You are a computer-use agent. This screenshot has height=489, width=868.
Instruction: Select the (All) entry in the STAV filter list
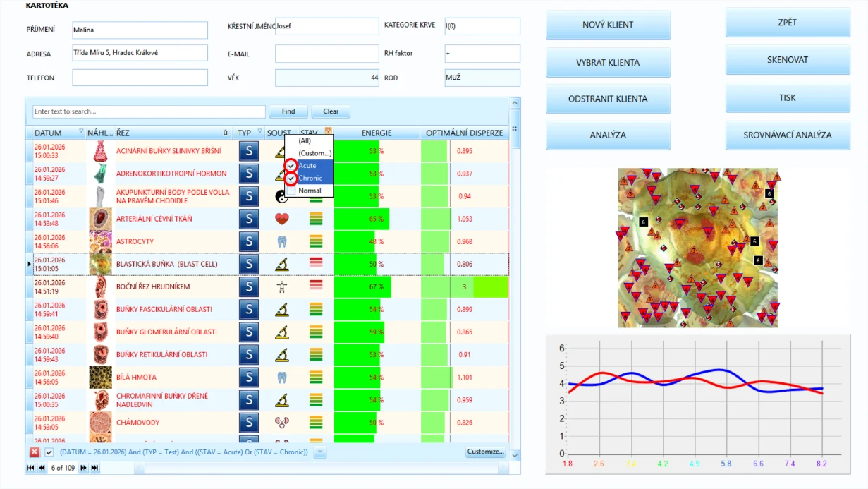304,140
